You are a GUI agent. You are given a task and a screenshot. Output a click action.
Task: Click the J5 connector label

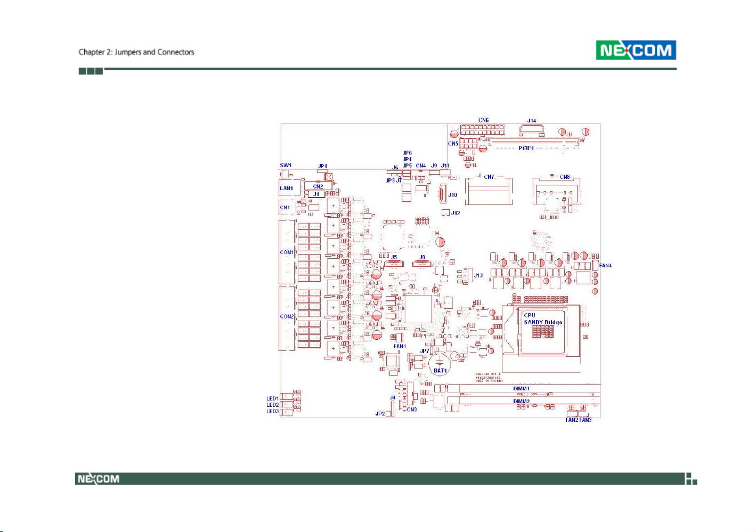(394, 257)
